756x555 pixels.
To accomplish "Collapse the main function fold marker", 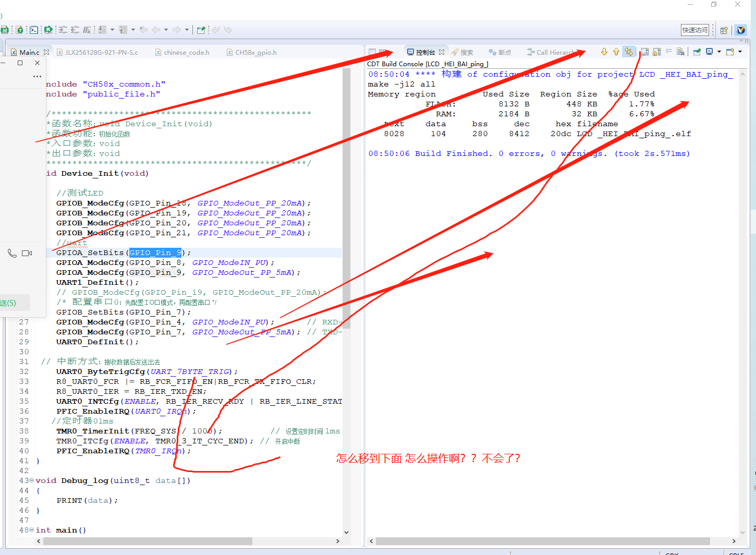I will (x=31, y=530).
